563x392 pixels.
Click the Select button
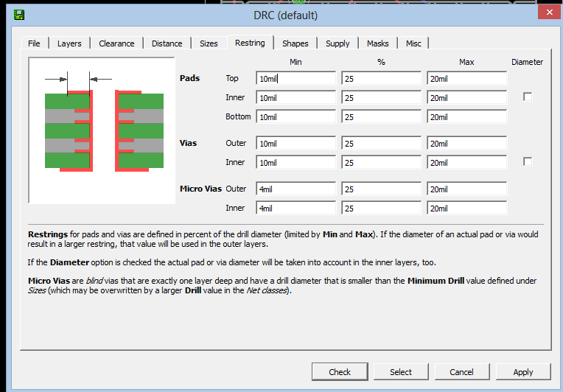[x=401, y=372]
